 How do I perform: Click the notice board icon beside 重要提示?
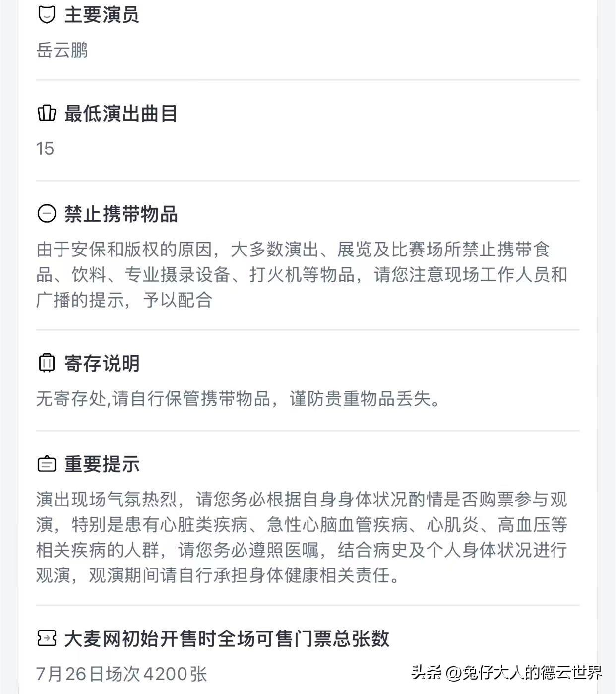[x=47, y=464]
